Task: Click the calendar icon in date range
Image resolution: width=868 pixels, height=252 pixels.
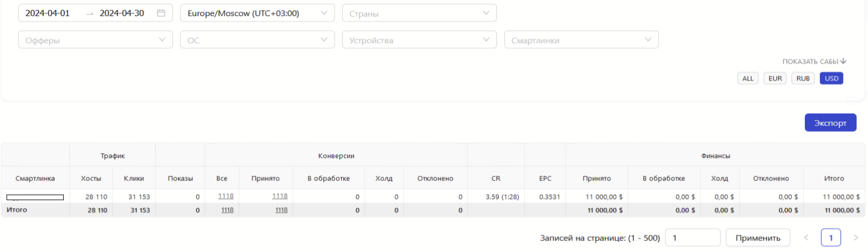Action: click(x=161, y=13)
